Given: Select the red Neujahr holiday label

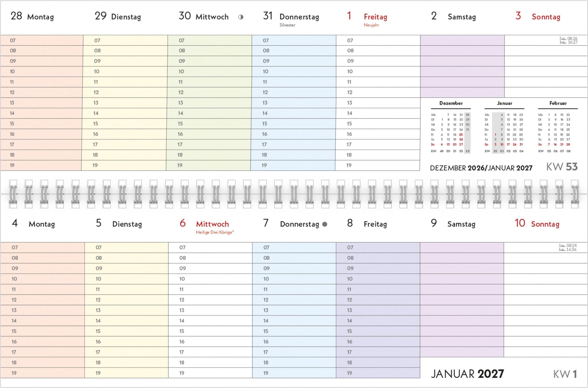Looking at the screenshot, I should pyautogui.click(x=371, y=25).
